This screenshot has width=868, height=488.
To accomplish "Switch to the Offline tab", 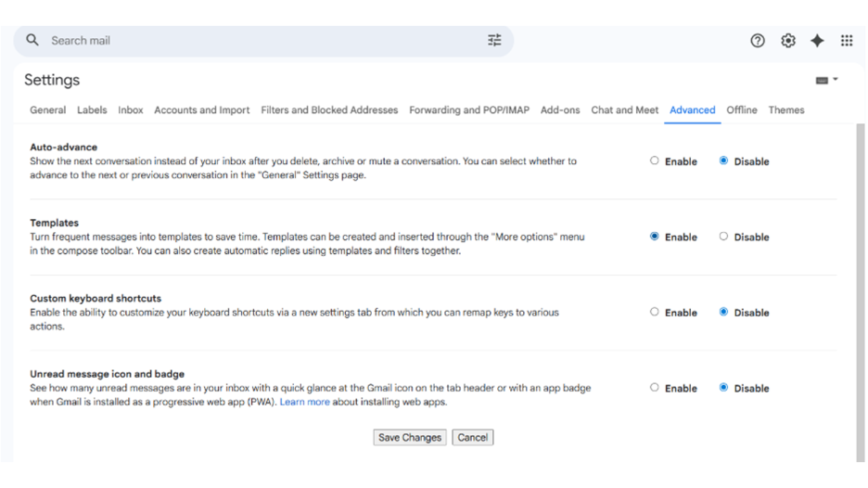I will [742, 109].
